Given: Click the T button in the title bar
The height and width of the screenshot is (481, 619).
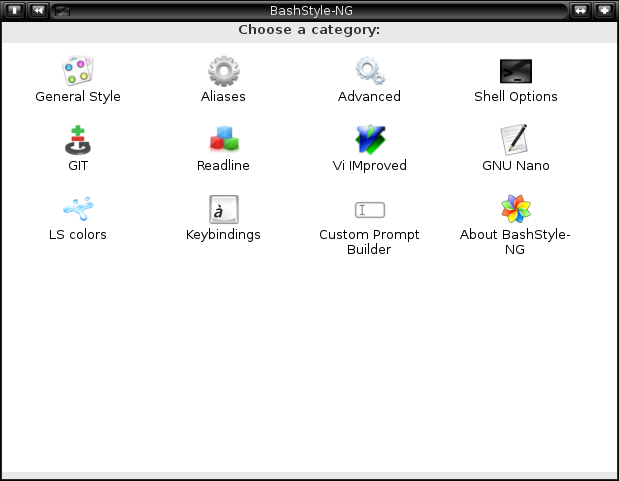Looking at the screenshot, I should point(14,10).
